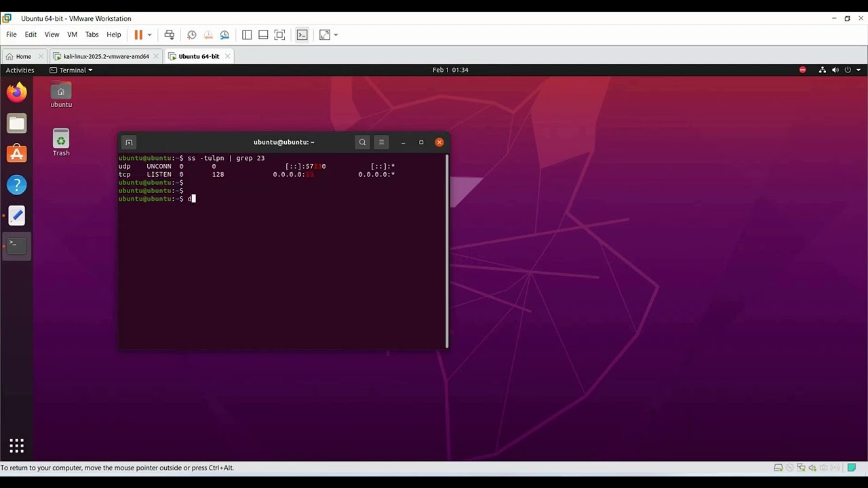Close the Ubuntu 64-bit tab
868x488 pixels.
[227, 56]
